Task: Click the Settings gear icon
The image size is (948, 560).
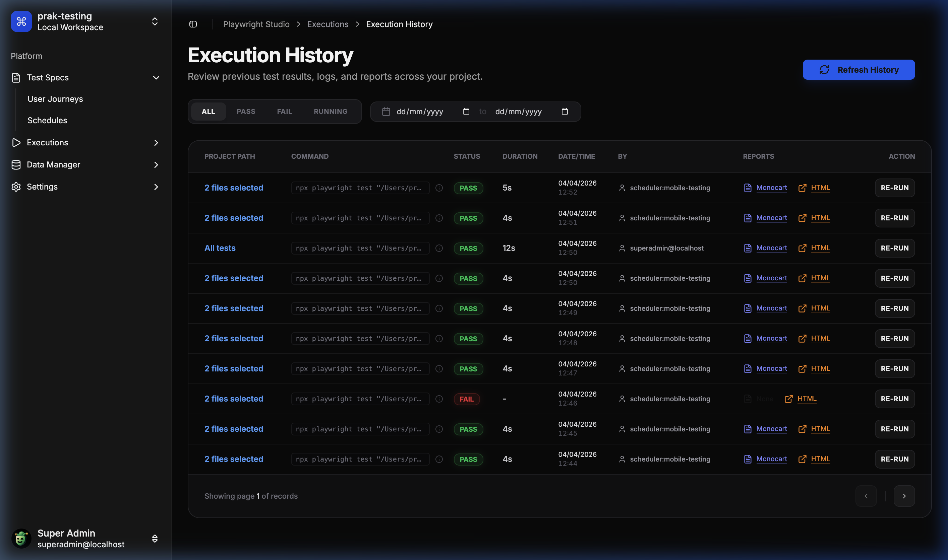Action: coord(16,187)
